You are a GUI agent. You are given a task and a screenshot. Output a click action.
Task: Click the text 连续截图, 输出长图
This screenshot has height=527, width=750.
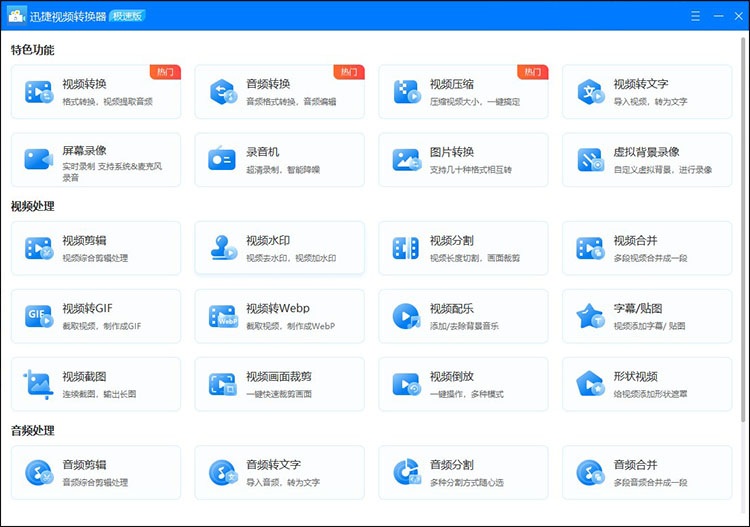[99, 394]
